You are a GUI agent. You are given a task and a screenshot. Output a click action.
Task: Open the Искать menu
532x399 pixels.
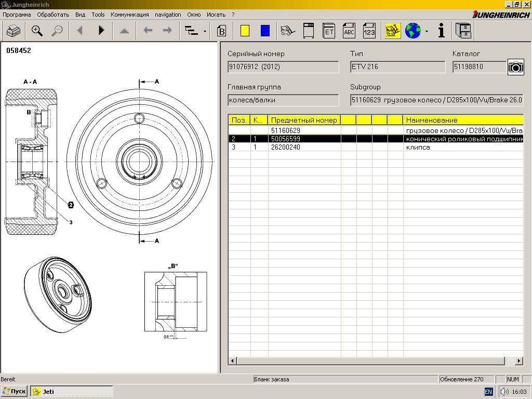[x=216, y=15]
